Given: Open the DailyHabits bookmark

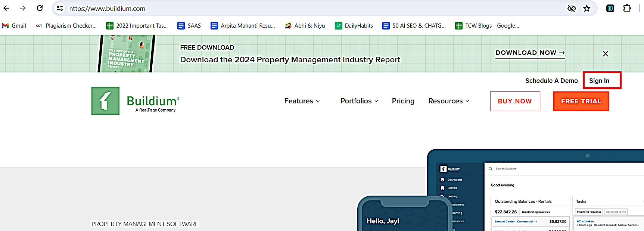Looking at the screenshot, I should coord(354,26).
